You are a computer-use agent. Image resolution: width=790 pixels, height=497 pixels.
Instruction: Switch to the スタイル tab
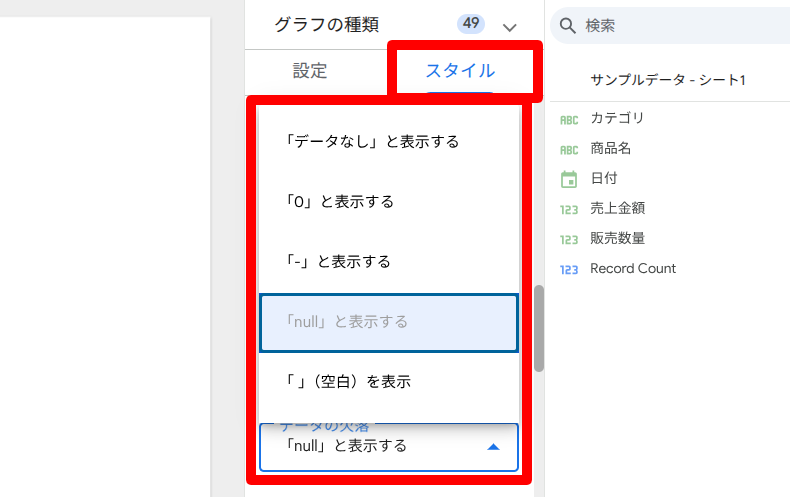460,71
